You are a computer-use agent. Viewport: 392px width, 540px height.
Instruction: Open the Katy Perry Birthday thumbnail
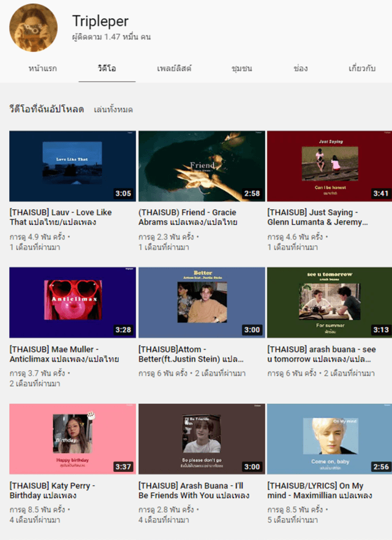pos(73,439)
